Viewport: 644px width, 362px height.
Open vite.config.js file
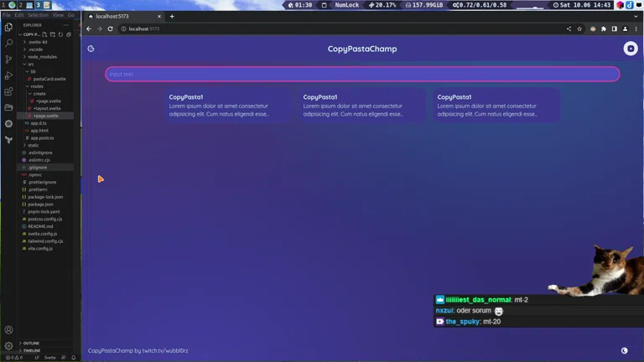tap(40, 249)
